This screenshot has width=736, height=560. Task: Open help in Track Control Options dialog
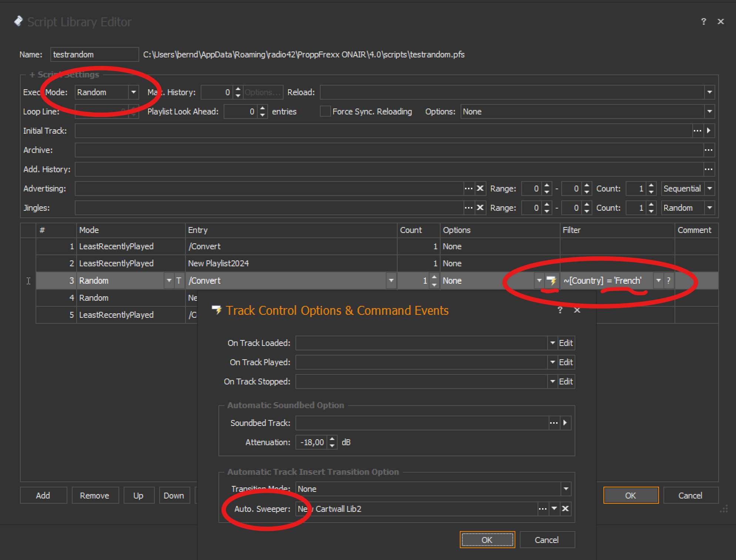(560, 310)
